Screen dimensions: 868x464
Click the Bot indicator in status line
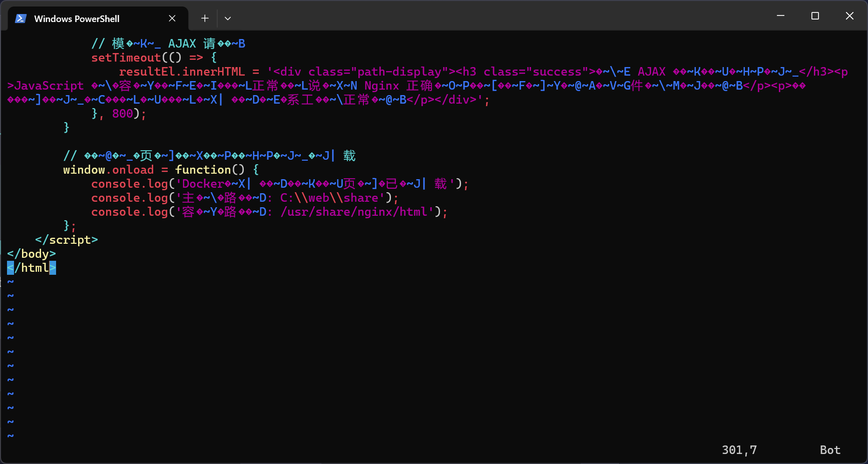(830, 450)
